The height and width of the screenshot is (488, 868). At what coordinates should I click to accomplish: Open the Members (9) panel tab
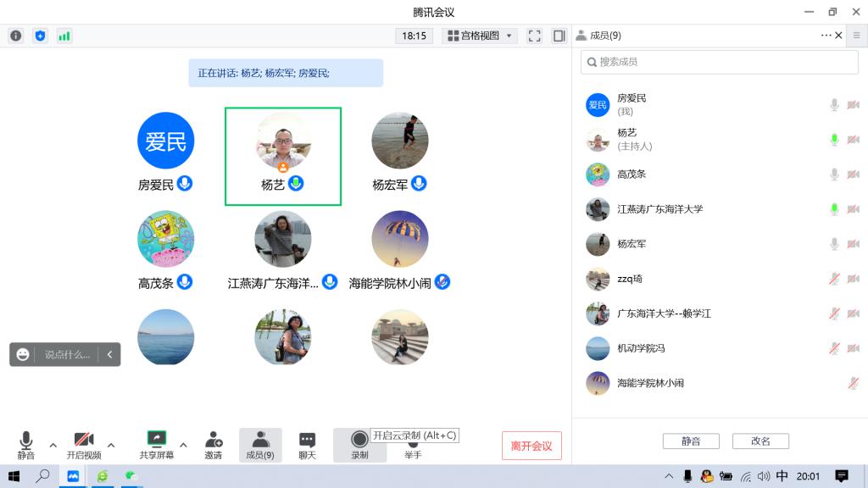[x=260, y=445]
